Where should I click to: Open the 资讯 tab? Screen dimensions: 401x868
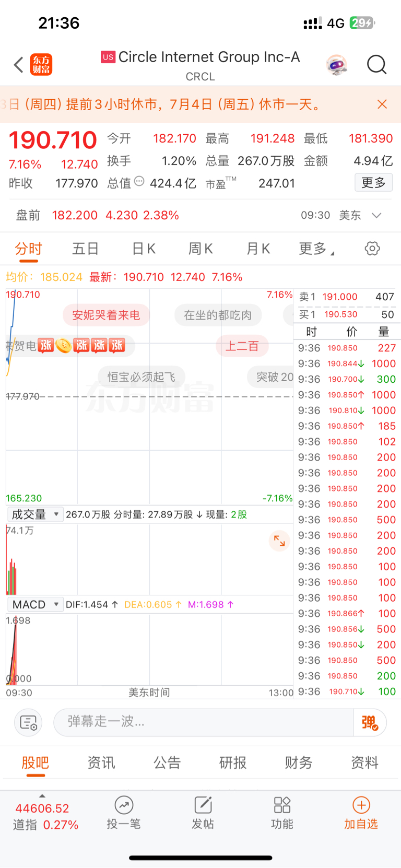click(101, 763)
